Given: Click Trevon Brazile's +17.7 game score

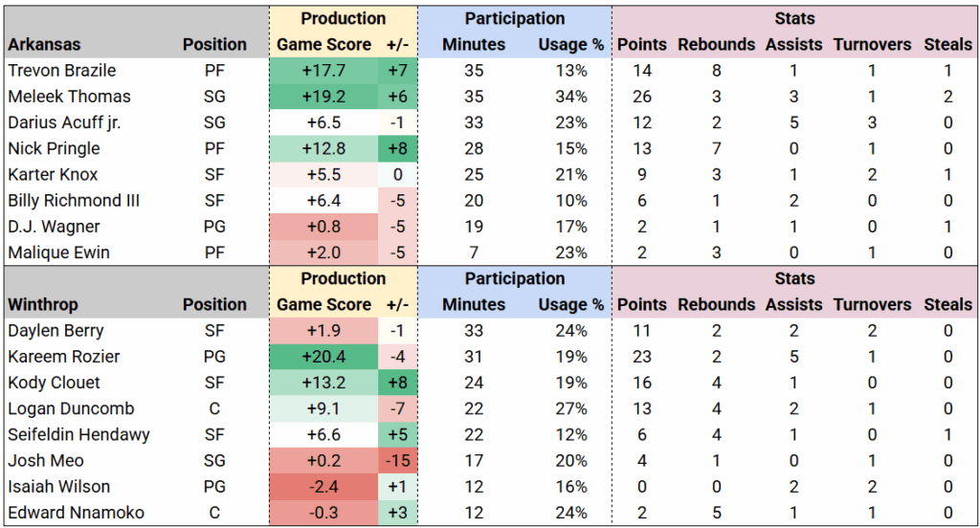Looking at the screenshot, I should 323,71.
